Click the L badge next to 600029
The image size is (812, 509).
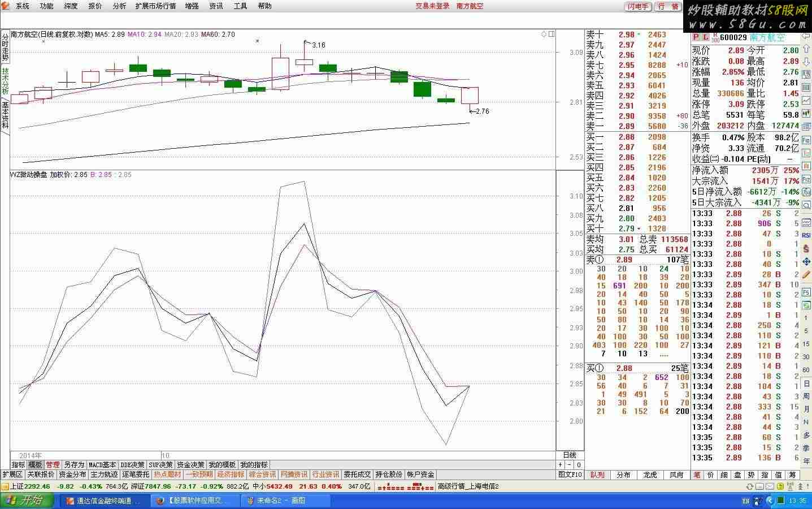point(705,37)
